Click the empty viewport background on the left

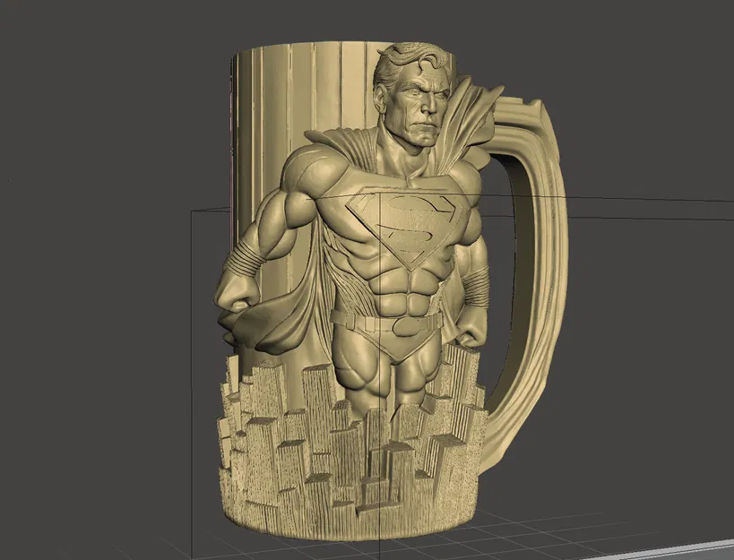click(90, 269)
